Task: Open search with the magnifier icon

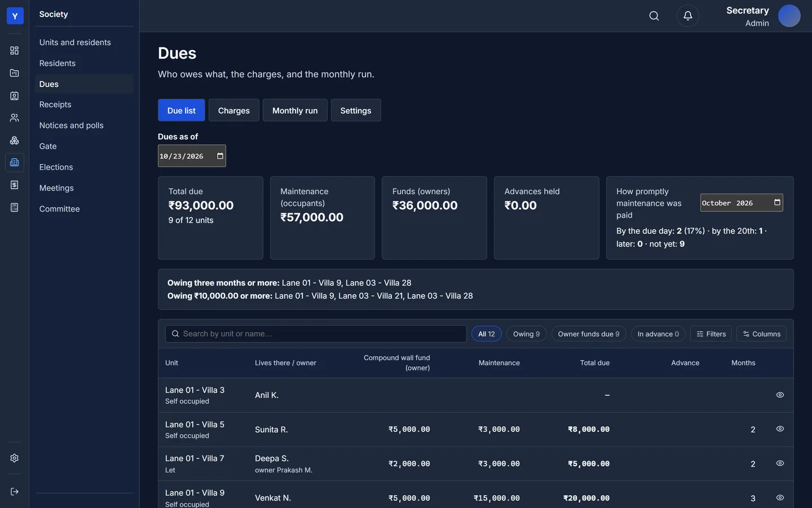Action: click(x=654, y=16)
